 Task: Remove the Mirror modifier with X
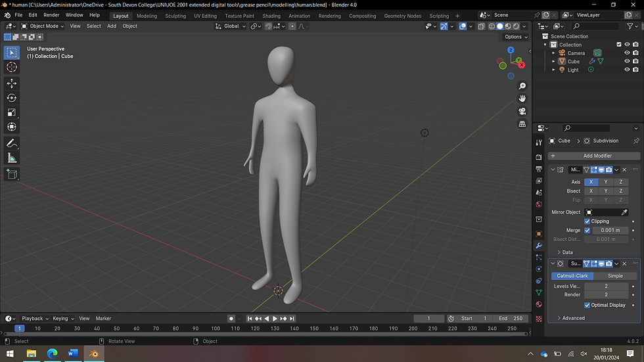coord(624,170)
